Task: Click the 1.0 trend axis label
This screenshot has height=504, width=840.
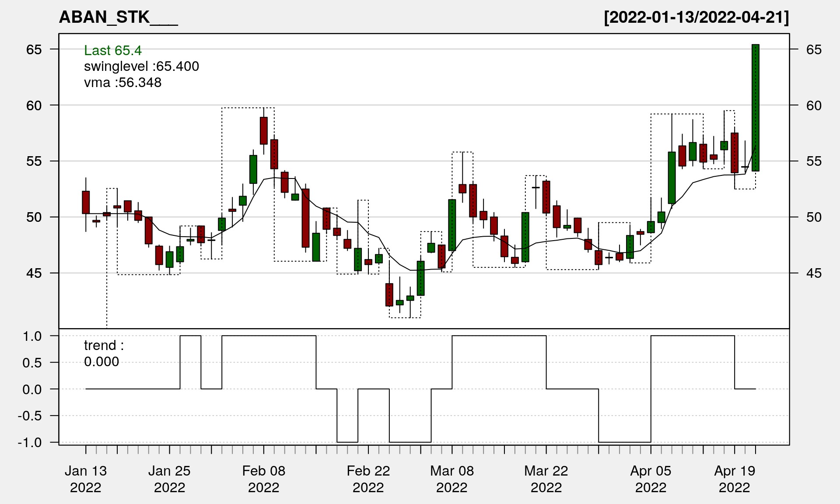Action: coord(32,336)
